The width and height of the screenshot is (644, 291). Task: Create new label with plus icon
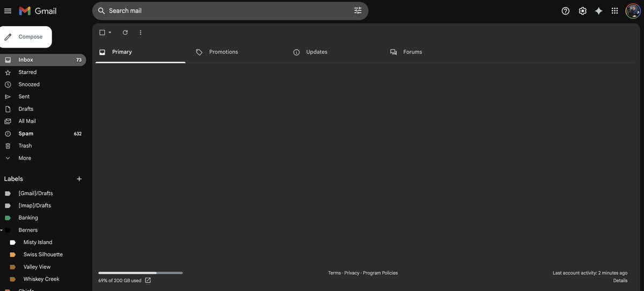(x=79, y=179)
